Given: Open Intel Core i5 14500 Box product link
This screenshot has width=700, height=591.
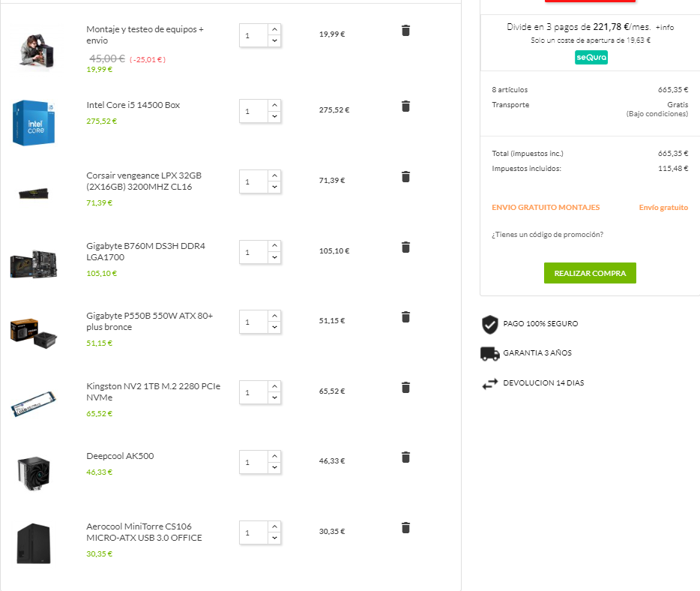Looking at the screenshot, I should tap(133, 105).
